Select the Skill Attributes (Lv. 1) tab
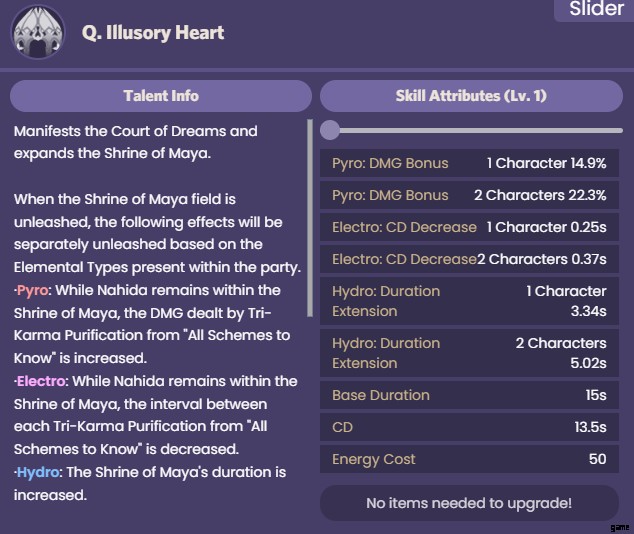The height and width of the screenshot is (534, 634). (x=471, y=96)
